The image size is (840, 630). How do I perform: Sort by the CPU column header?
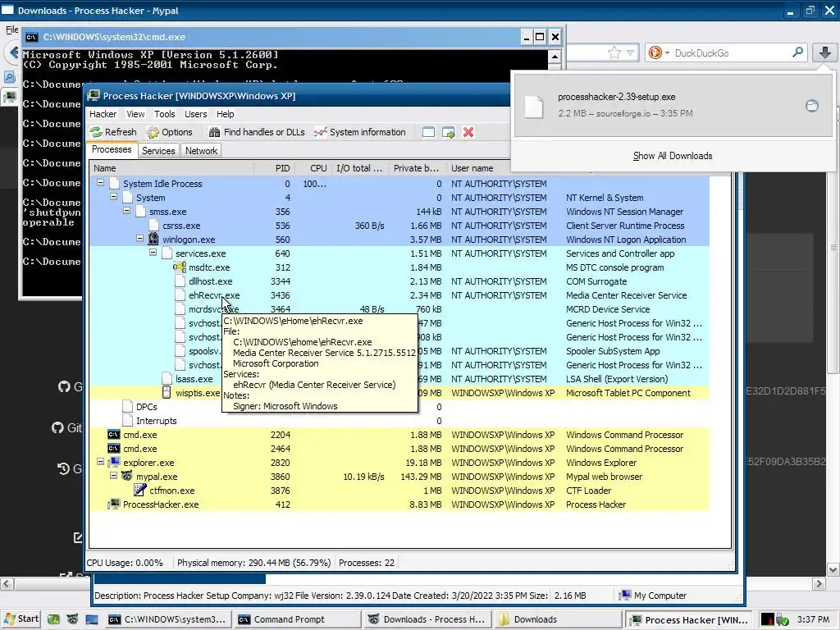(x=313, y=168)
